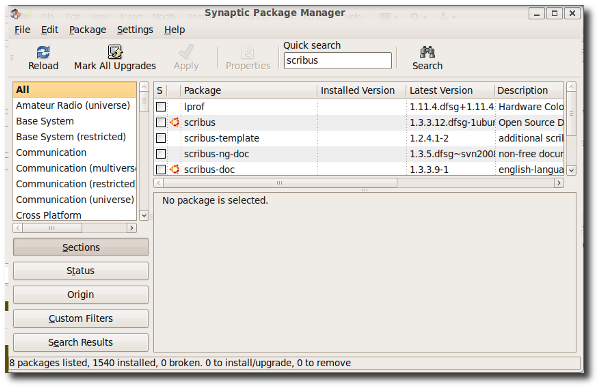Sort by Description column header
Screen dimensions: 600x389
click(x=529, y=91)
